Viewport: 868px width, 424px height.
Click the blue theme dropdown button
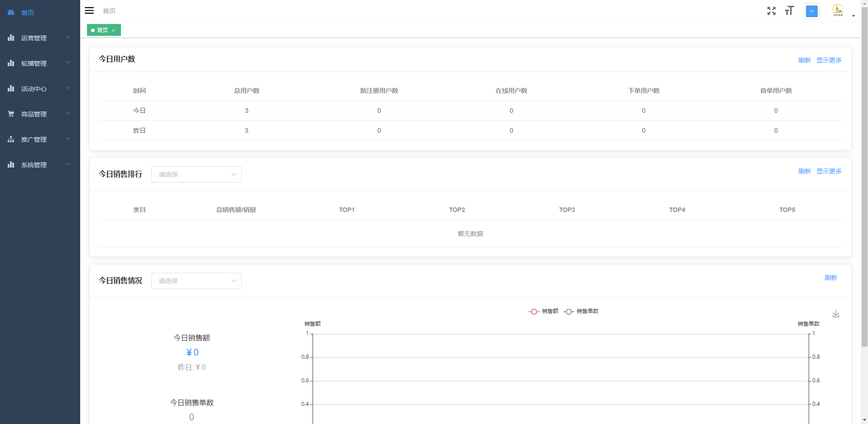(x=811, y=11)
